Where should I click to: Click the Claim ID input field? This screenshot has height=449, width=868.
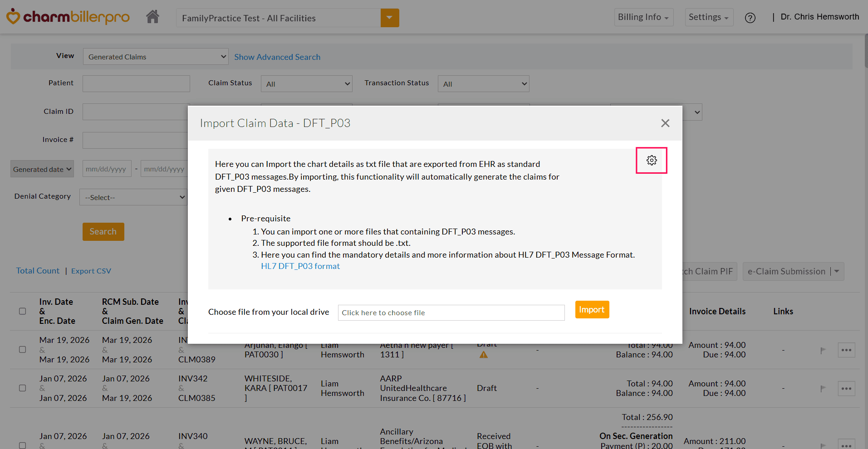click(x=135, y=112)
